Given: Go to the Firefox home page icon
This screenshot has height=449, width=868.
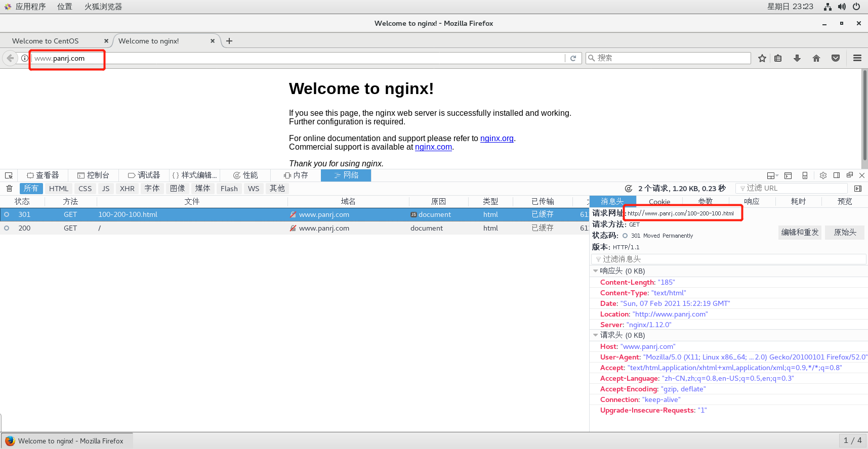Looking at the screenshot, I should [x=816, y=58].
